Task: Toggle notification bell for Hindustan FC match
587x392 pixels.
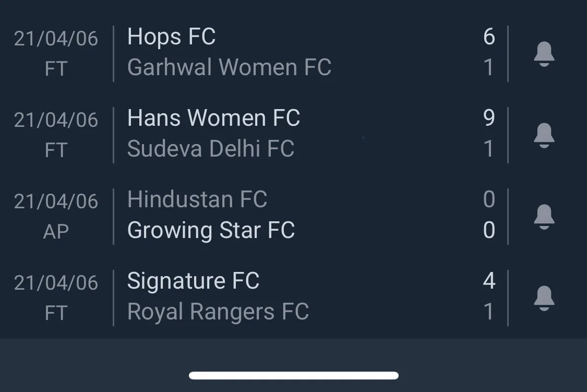Action: pyautogui.click(x=544, y=217)
